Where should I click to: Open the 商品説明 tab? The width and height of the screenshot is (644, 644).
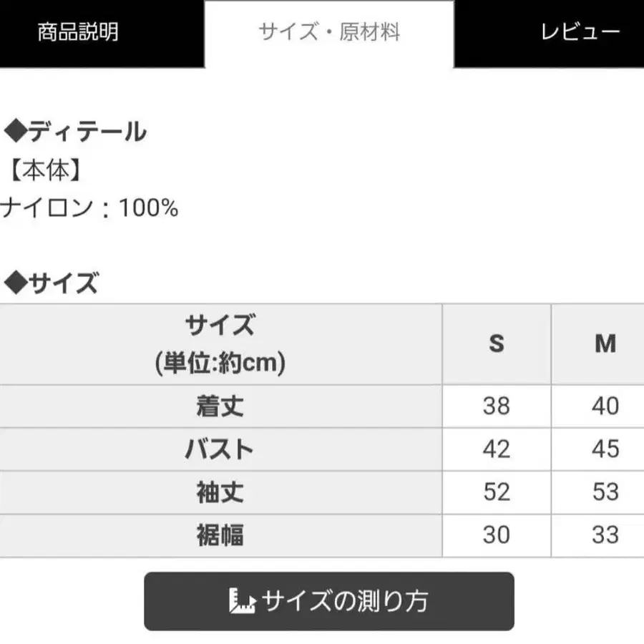point(77,33)
